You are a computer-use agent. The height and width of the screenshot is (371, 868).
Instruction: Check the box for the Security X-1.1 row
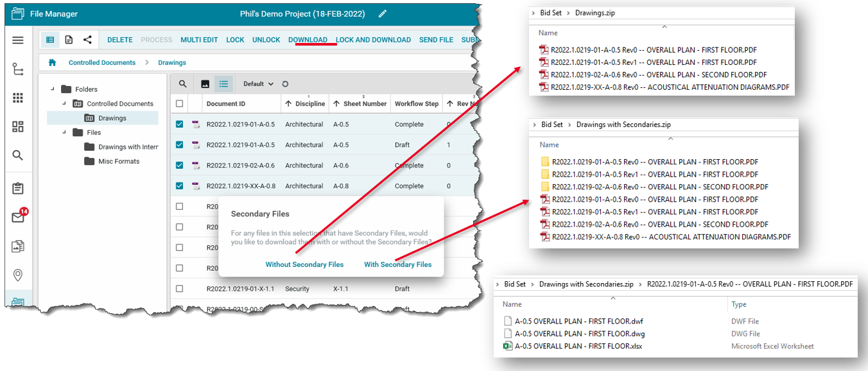point(180,289)
